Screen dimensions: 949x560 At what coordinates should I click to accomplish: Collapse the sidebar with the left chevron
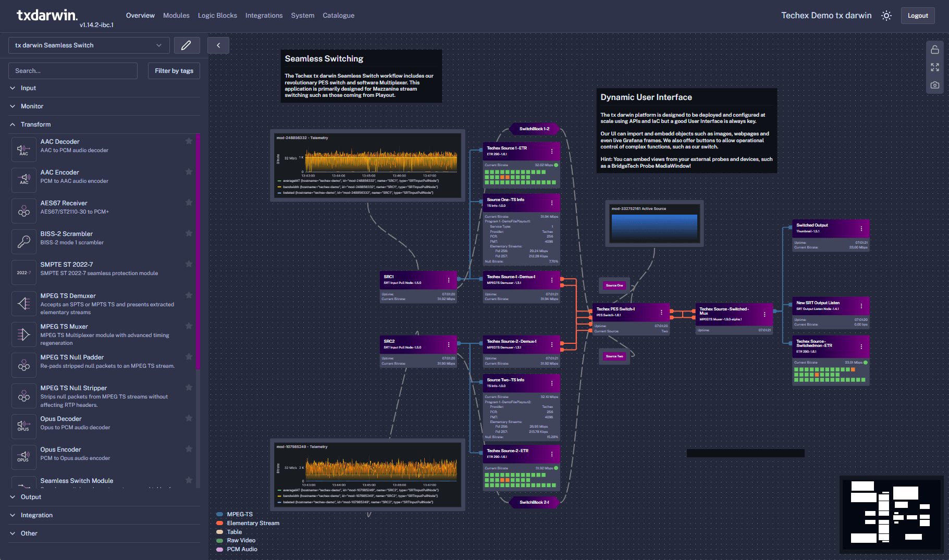pos(218,45)
